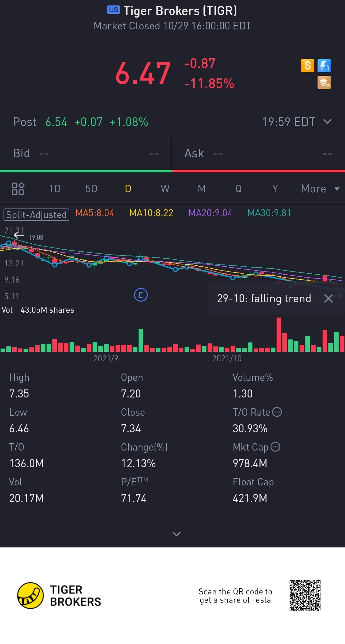345x644 pixels.
Task: Tap the orange stacked coins icon
Action: pyautogui.click(x=324, y=82)
